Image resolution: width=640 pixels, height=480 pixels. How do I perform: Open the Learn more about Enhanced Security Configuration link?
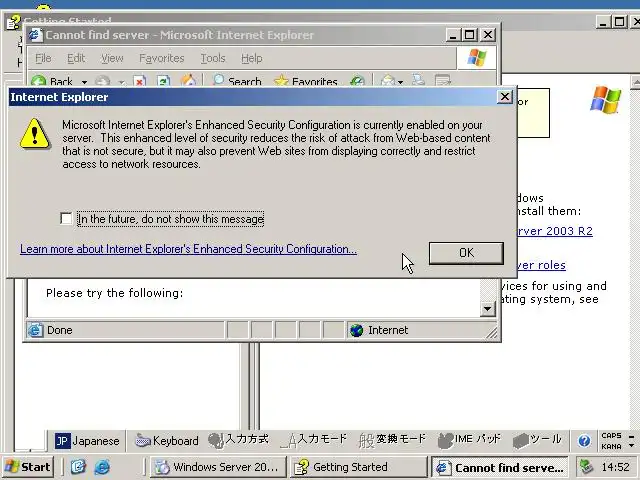188,249
